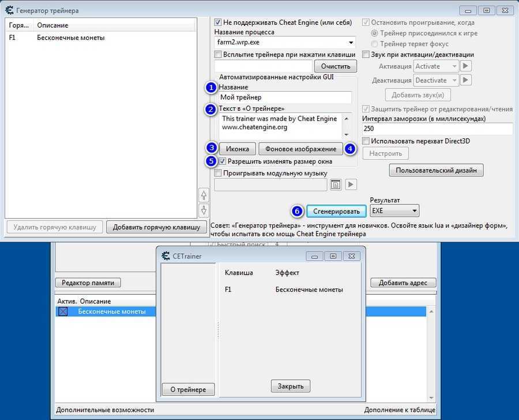The height and width of the screenshot is (420, 519).
Task: Select F1 Бесконечные монеты hotkey row
Action: click(69, 38)
